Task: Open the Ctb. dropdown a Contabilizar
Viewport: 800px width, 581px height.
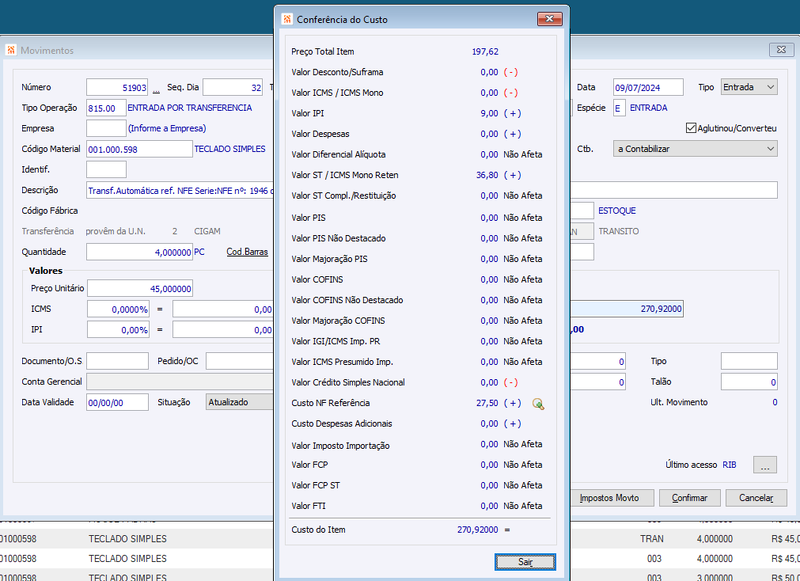Action: 695,149
